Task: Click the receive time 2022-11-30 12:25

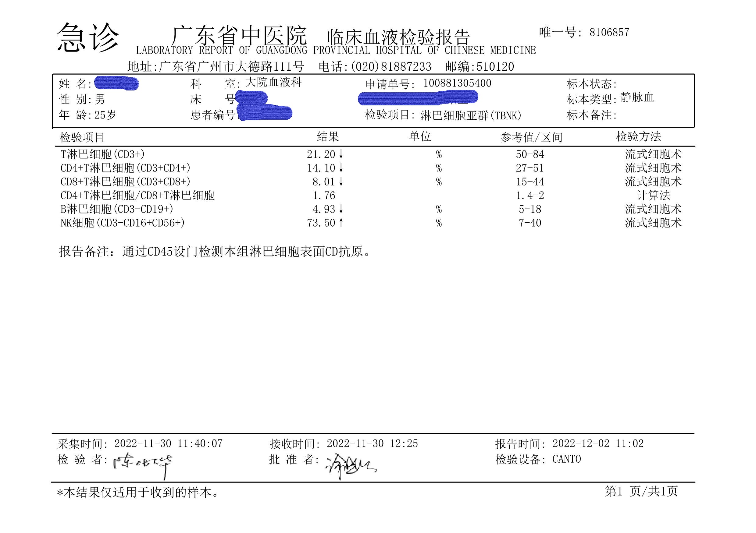Action: click(373, 443)
